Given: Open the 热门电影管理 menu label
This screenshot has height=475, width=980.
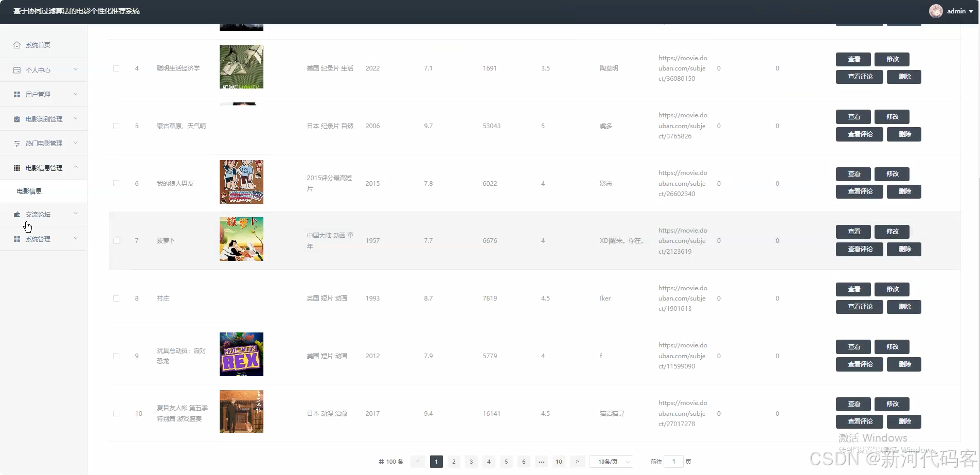Looking at the screenshot, I should point(44,143).
